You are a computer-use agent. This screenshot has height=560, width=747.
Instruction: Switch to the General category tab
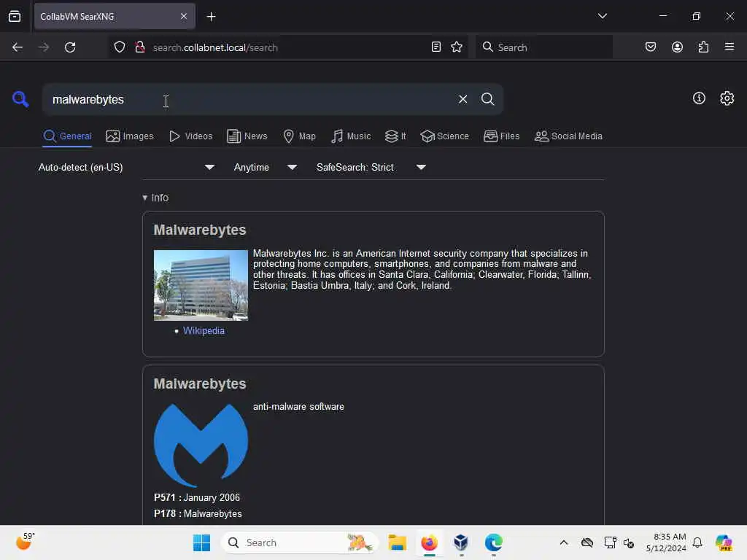click(67, 136)
